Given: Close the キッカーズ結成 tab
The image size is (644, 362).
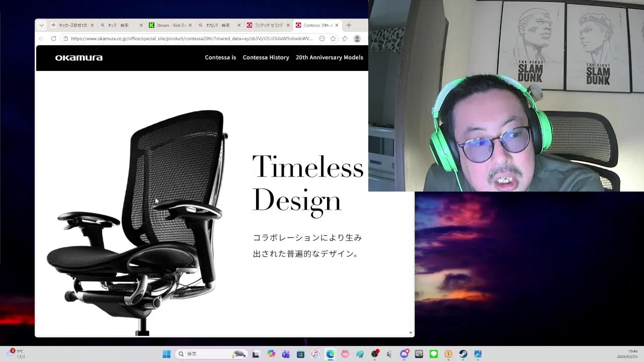Looking at the screenshot, I should point(92,25).
